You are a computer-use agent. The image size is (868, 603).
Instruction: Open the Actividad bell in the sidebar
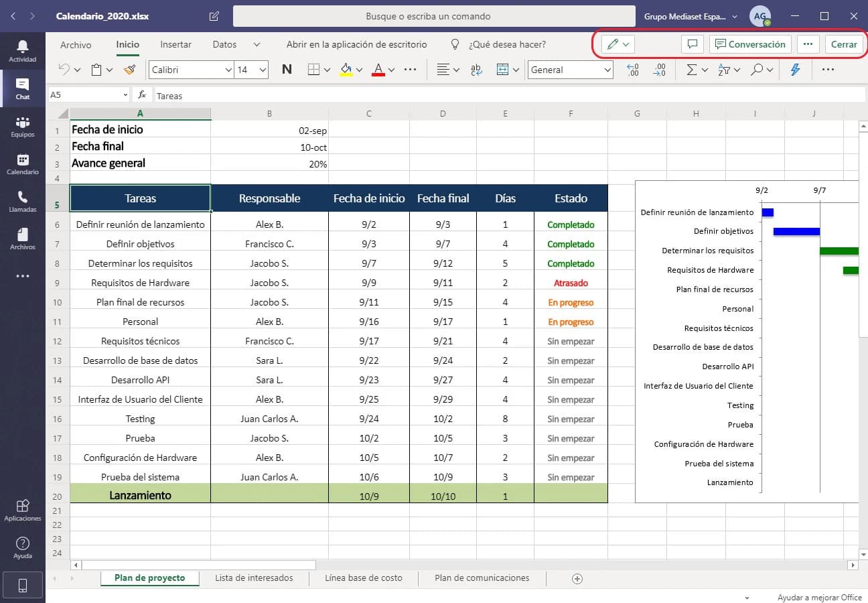pyautogui.click(x=23, y=50)
